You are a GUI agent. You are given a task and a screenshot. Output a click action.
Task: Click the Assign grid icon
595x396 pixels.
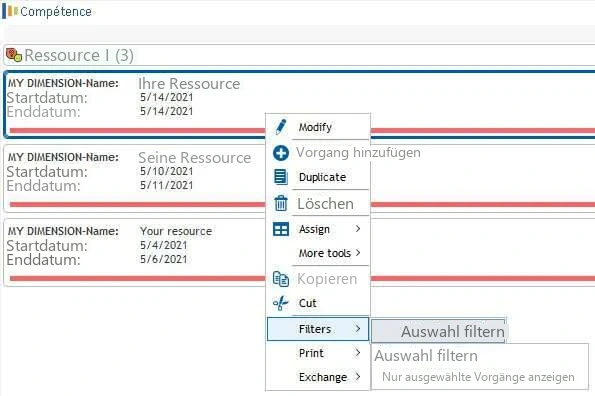click(x=281, y=229)
